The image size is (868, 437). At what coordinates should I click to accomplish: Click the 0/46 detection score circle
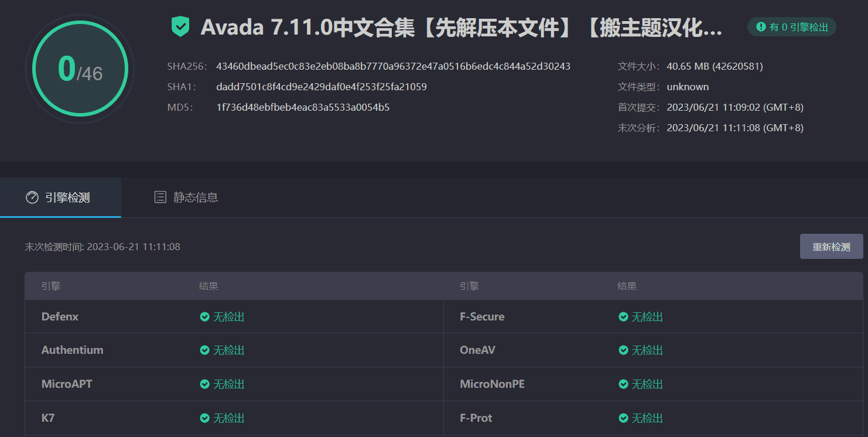(80, 69)
